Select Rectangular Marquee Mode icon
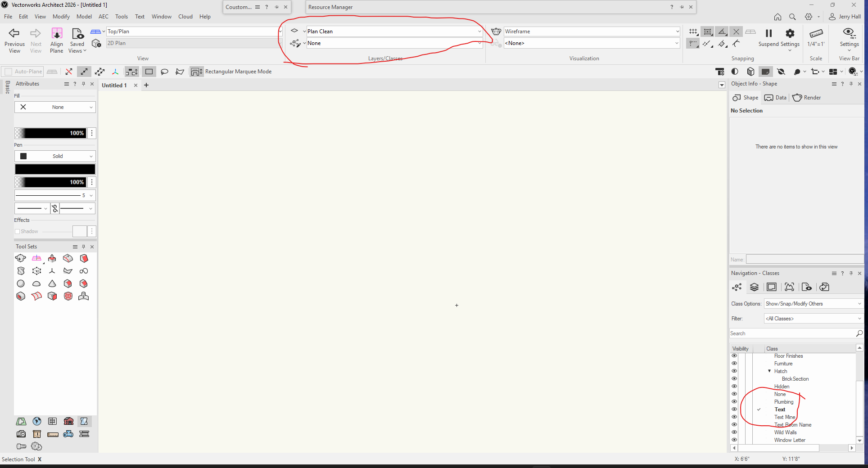 pyautogui.click(x=149, y=72)
